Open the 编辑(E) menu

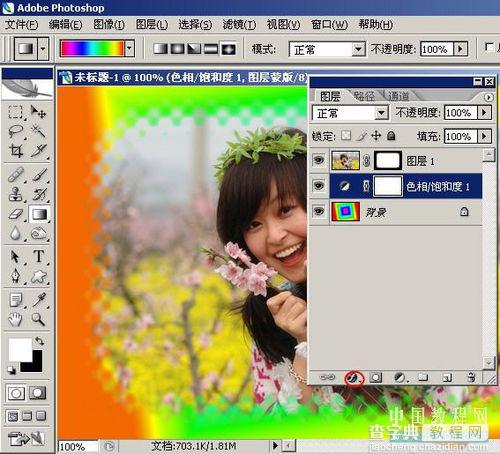(x=65, y=25)
